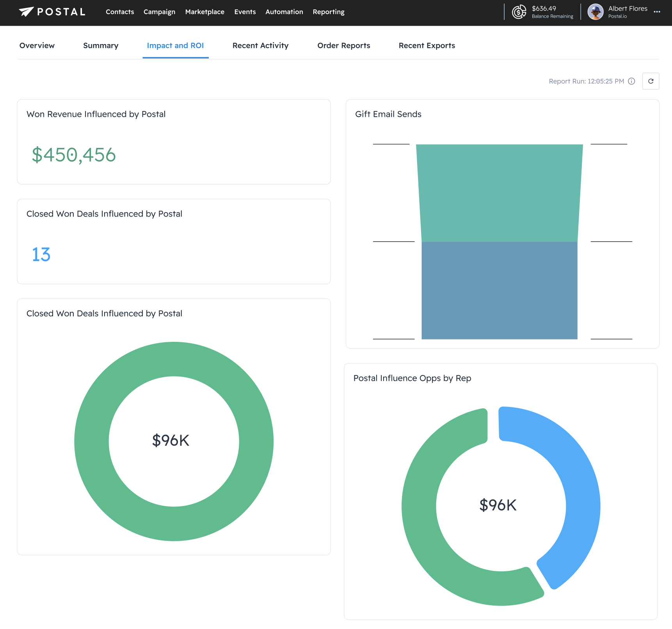Refresh the report with reload icon
672x629 pixels.
pos(651,81)
